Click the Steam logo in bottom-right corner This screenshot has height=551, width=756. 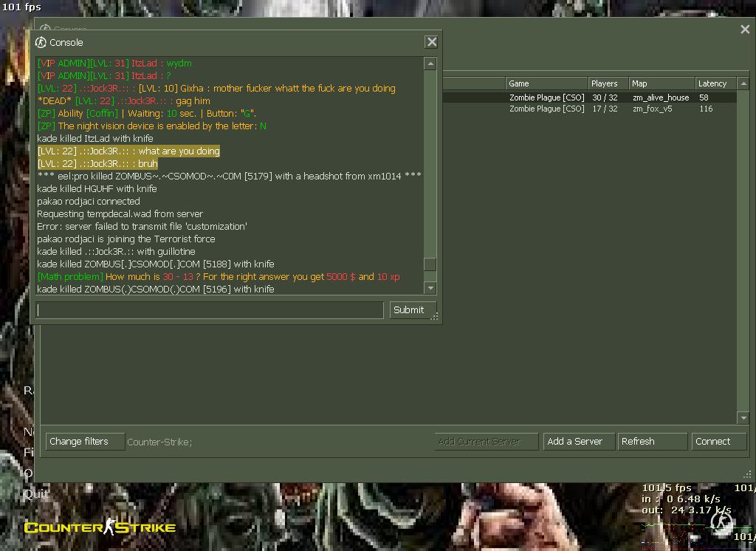721,523
